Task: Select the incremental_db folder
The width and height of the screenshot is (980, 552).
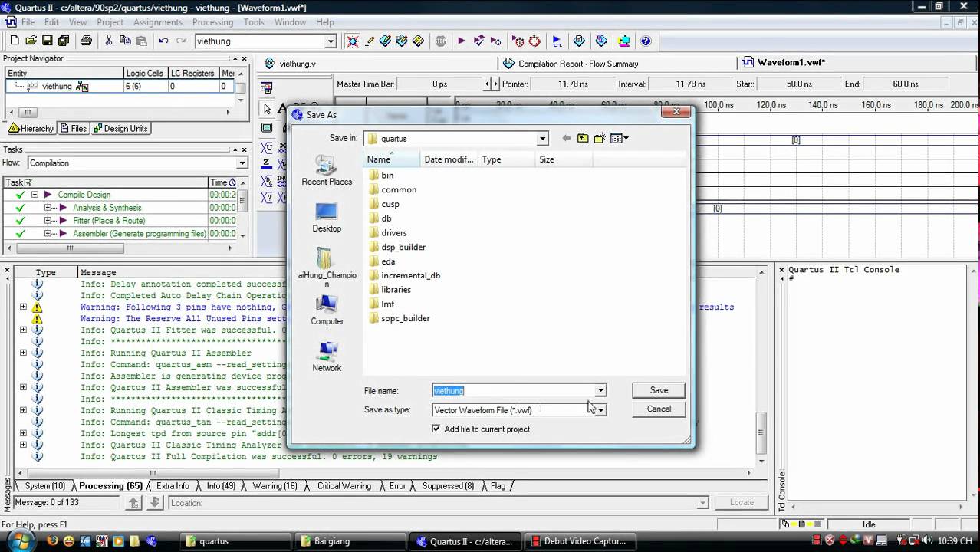Action: click(410, 275)
